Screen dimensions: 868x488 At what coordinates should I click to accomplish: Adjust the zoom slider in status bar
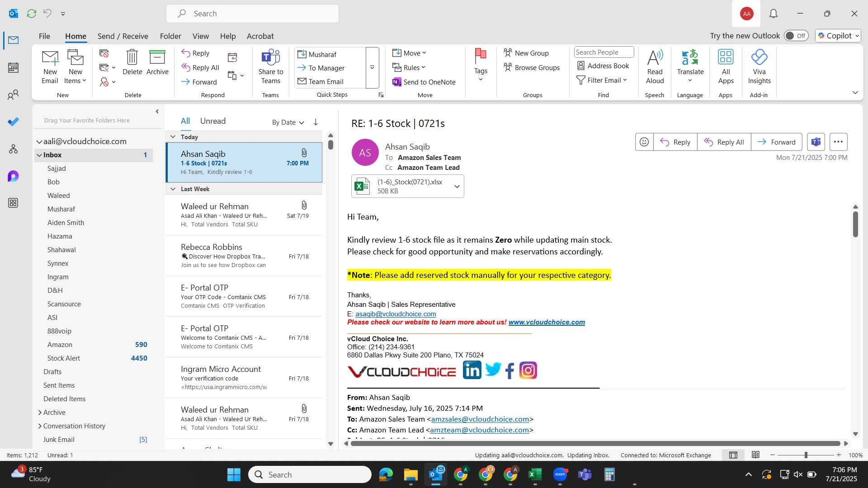806,455
